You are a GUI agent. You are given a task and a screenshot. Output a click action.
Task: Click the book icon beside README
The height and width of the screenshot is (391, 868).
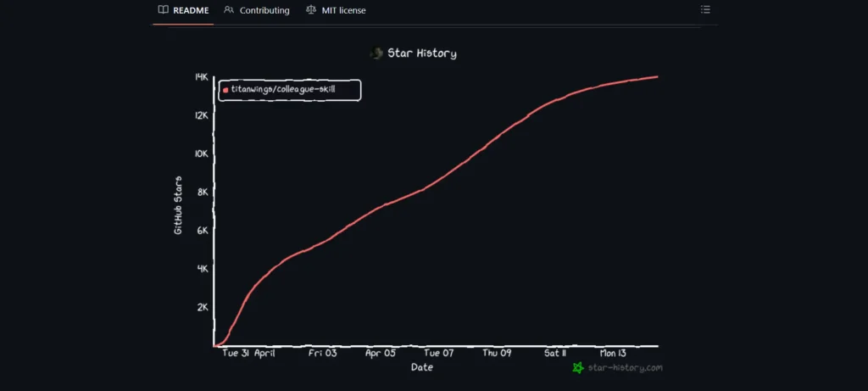tap(163, 10)
